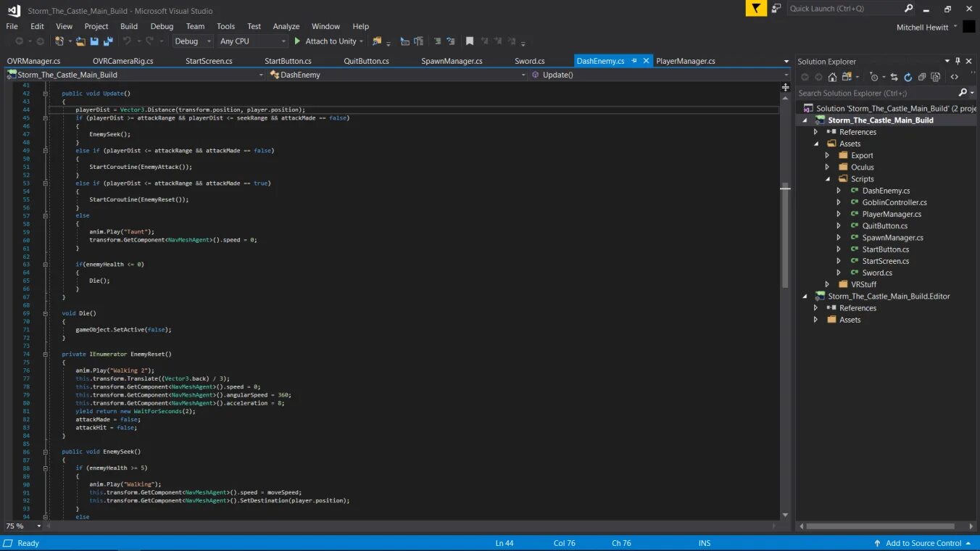Collapse the EnemyReset() method outlining box

coord(45,354)
